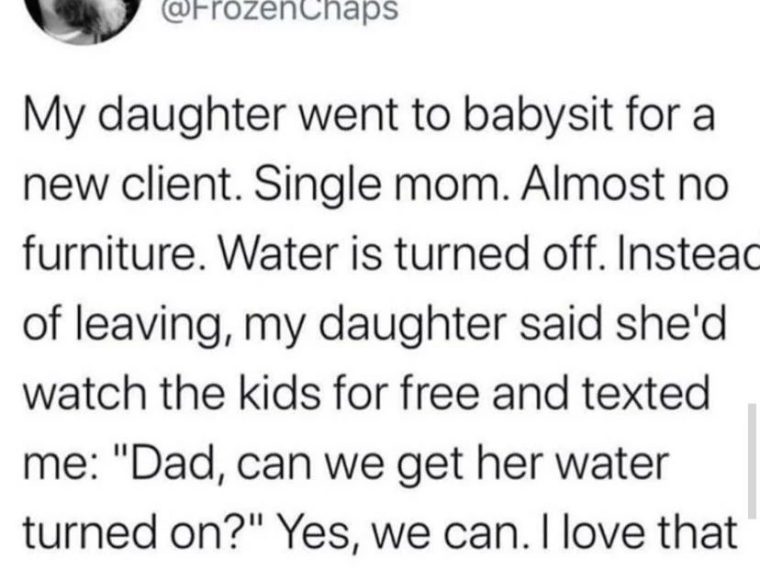
Task: Click the quoted word "Dad"
Action: (174, 463)
